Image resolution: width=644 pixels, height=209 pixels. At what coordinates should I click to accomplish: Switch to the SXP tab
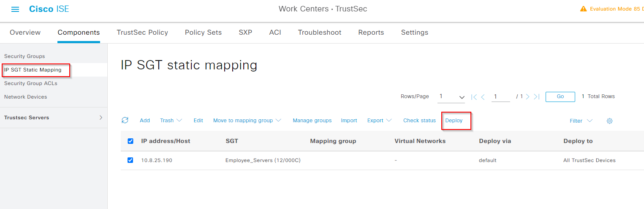(x=245, y=33)
